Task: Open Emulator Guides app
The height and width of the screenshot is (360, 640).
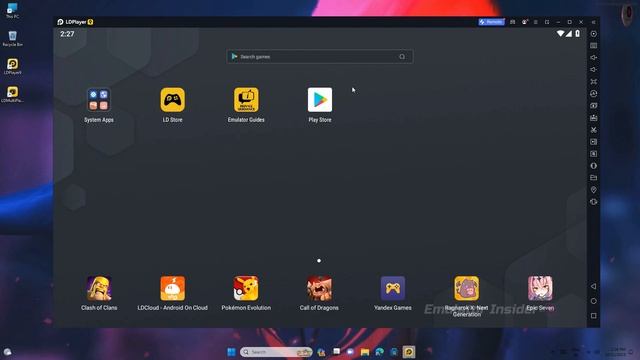Action: (246, 100)
